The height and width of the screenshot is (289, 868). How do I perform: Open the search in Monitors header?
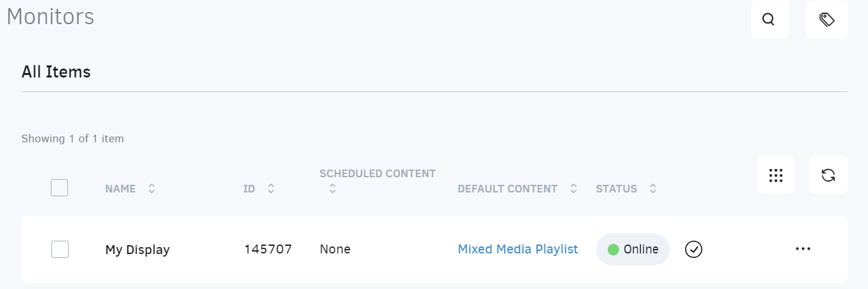[769, 20]
